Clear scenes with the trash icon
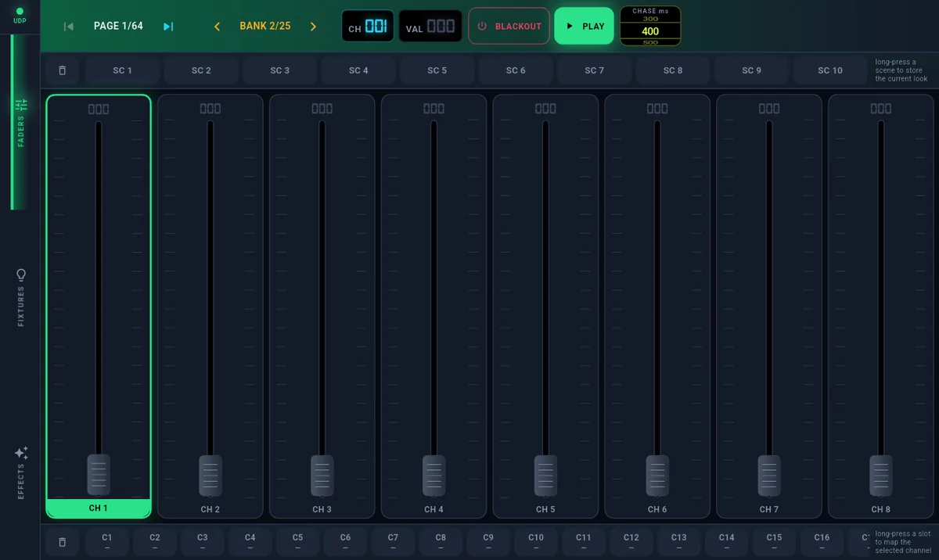This screenshot has height=560, width=939. coord(63,70)
